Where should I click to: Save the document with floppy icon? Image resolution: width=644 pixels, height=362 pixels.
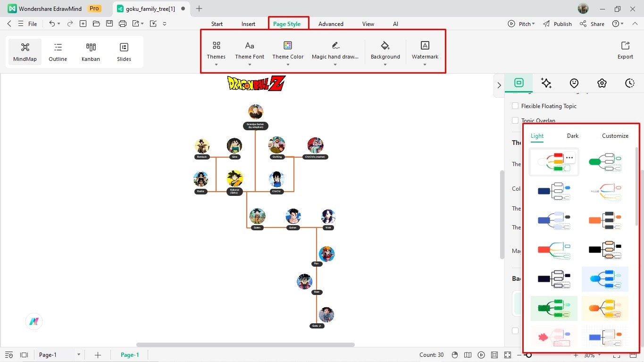(x=109, y=24)
